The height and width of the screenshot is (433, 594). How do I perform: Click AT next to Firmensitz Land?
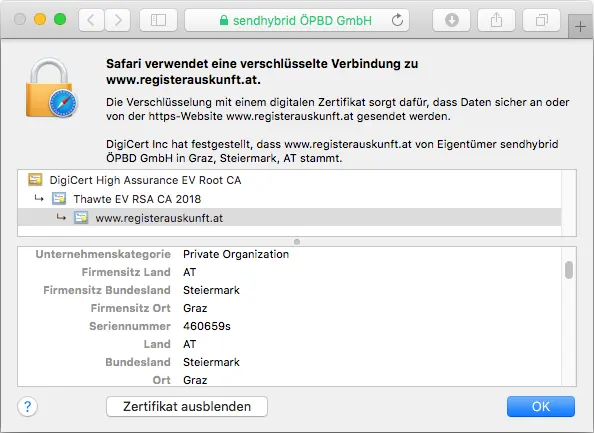coord(189,272)
